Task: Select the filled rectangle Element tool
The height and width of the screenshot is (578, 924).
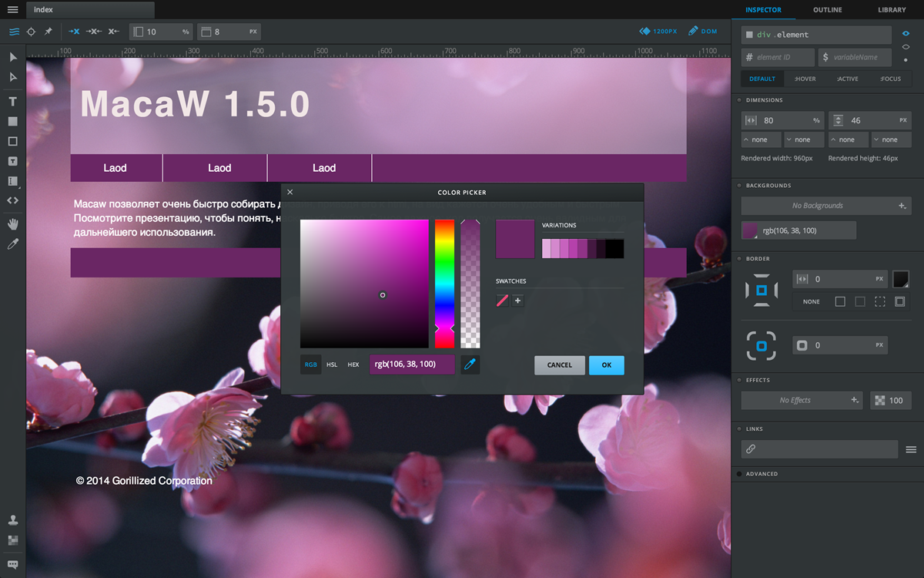Action: pos(13,122)
